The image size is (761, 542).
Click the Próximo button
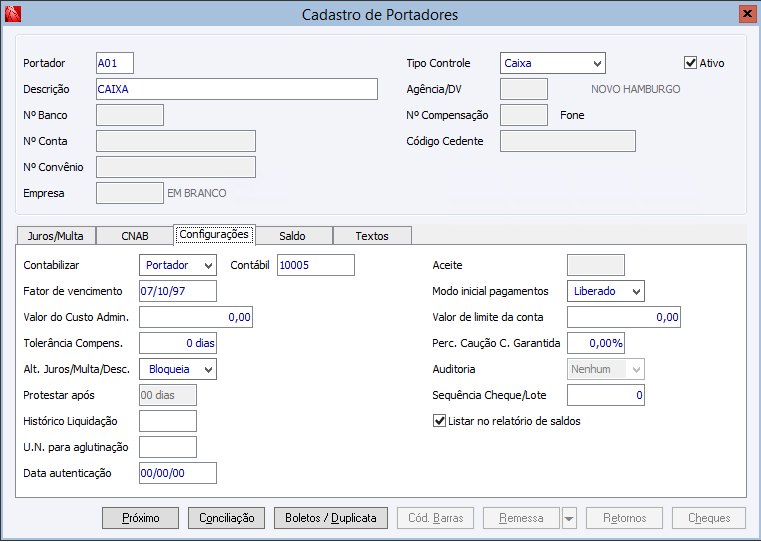[x=140, y=518]
